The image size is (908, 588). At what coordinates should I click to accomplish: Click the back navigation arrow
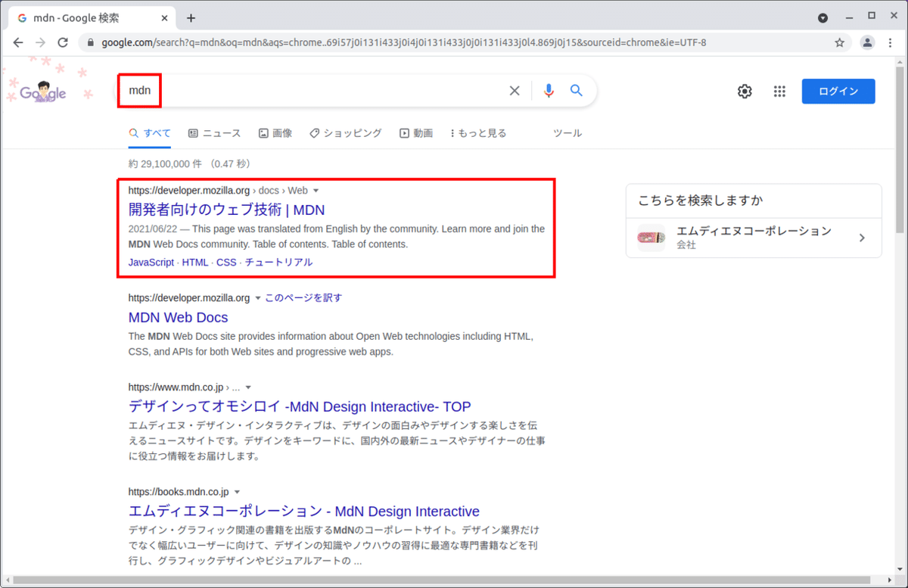coord(18,42)
